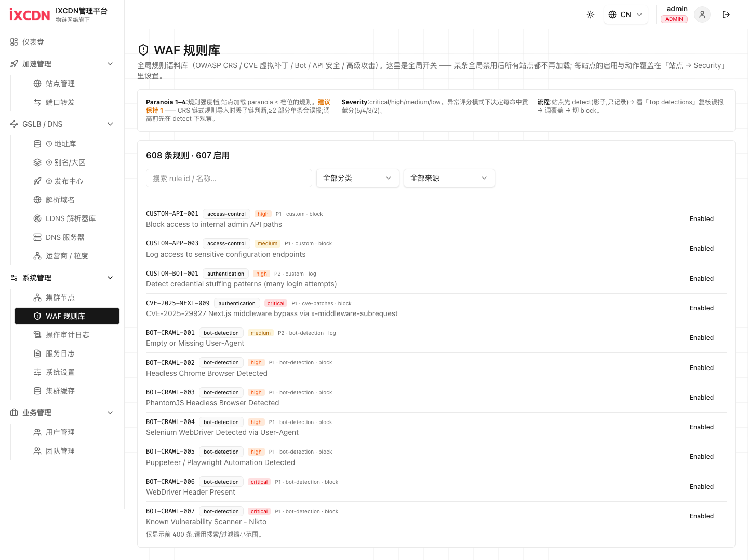
Task: Click the 服务日志 document icon
Action: (x=37, y=353)
